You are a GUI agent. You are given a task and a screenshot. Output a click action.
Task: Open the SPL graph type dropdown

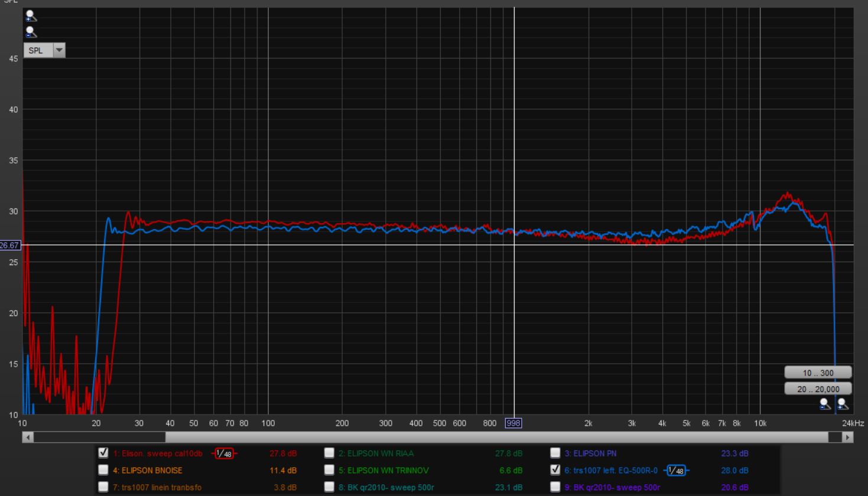[x=44, y=50]
